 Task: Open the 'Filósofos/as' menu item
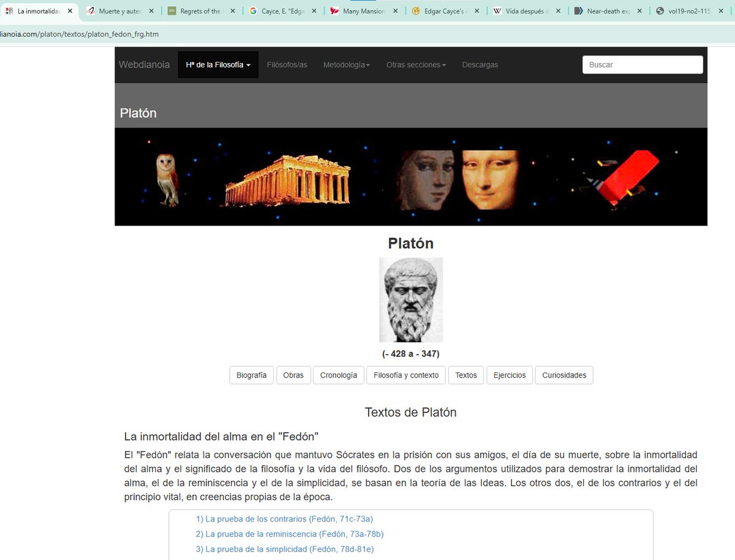pos(287,65)
